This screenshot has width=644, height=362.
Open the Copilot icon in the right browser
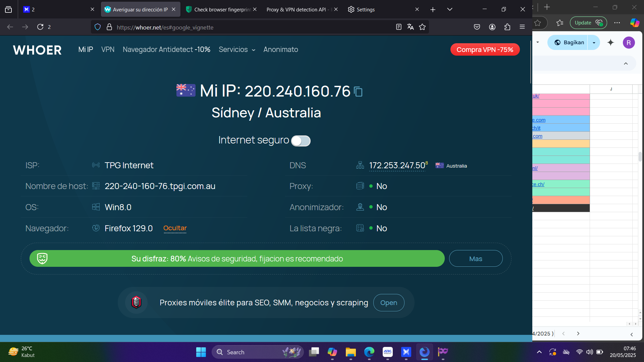point(634,23)
